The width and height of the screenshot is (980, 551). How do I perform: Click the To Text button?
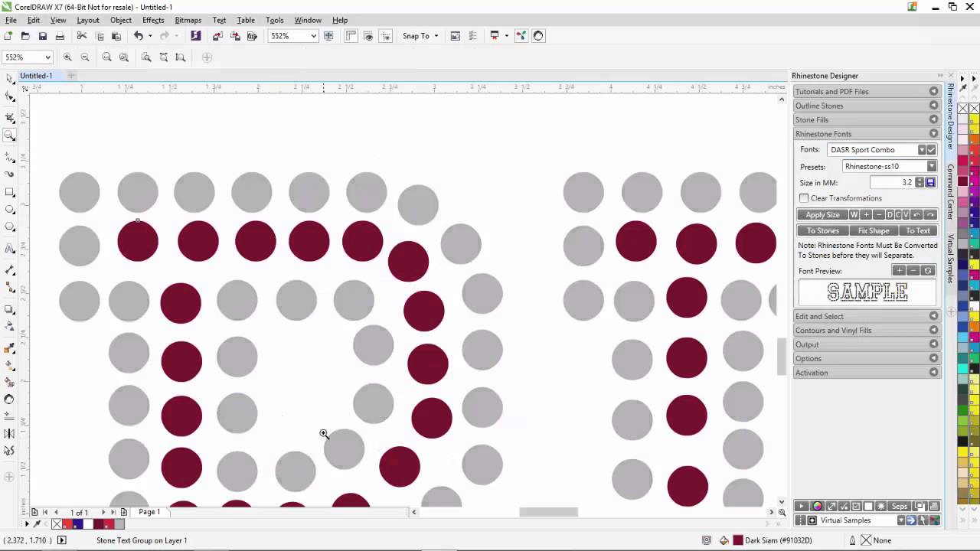[x=918, y=230]
